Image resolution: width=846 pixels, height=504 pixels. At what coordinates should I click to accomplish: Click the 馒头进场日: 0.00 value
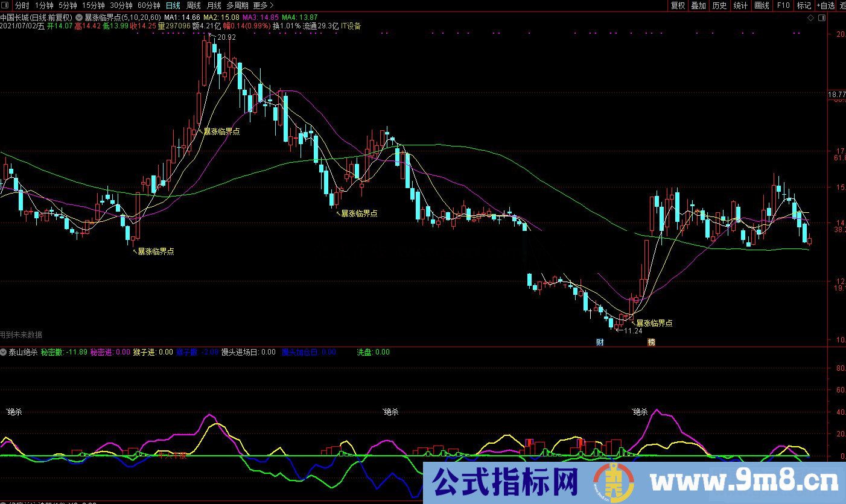click(249, 352)
